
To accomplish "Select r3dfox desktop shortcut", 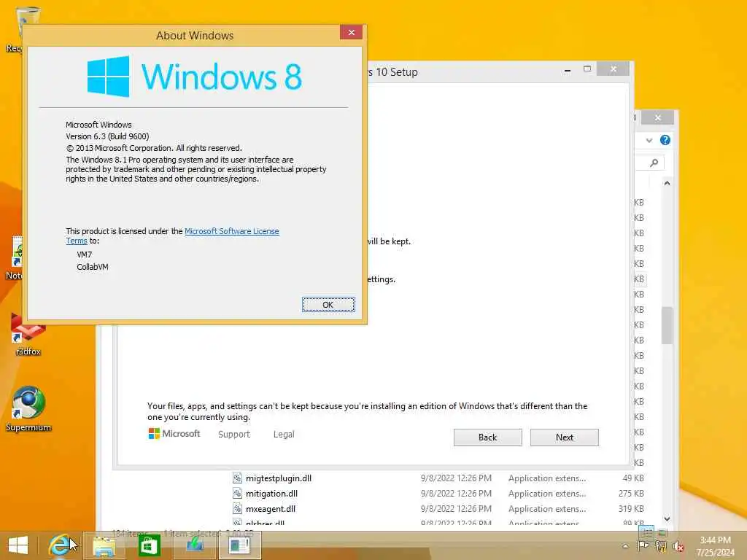I will (28, 335).
